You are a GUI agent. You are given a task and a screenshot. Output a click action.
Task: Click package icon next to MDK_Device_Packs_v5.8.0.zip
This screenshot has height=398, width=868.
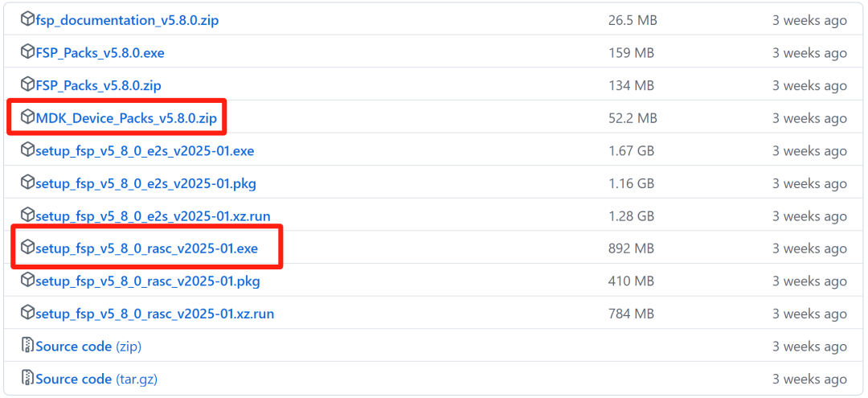click(x=28, y=117)
